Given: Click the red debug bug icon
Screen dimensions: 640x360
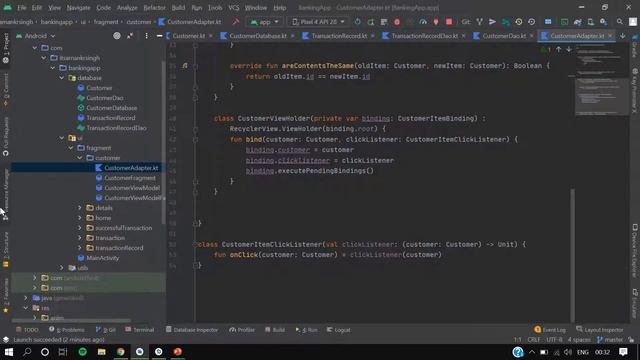Looking at the screenshot, I should (x=397, y=22).
